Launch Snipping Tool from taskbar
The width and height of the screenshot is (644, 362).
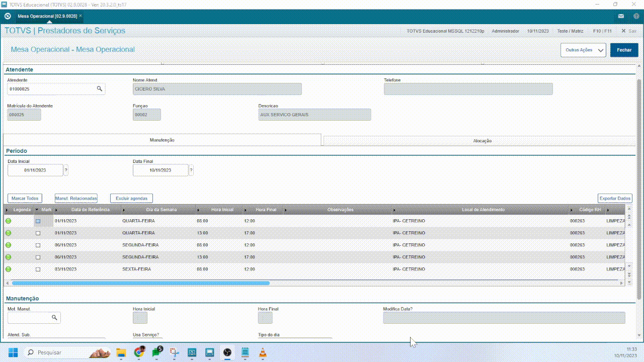coord(174,352)
